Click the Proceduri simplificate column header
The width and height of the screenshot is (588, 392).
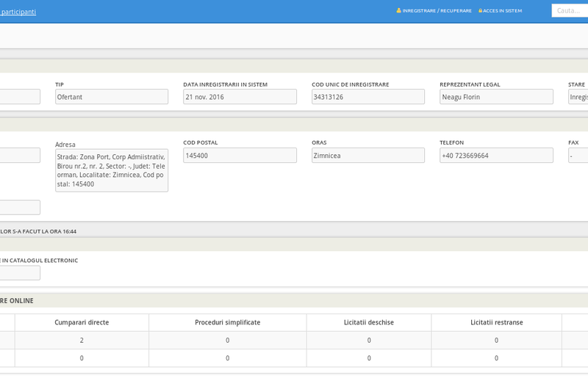[x=227, y=322]
